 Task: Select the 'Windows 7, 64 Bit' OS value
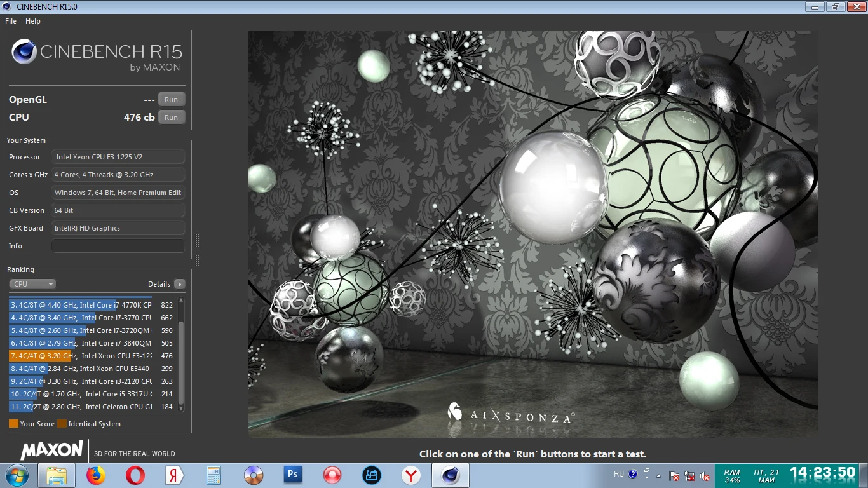pos(118,193)
